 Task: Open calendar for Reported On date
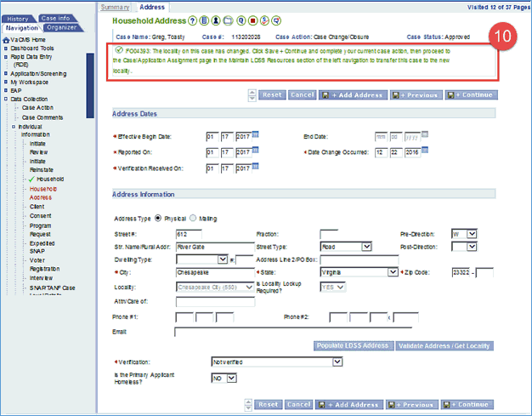pos(256,150)
